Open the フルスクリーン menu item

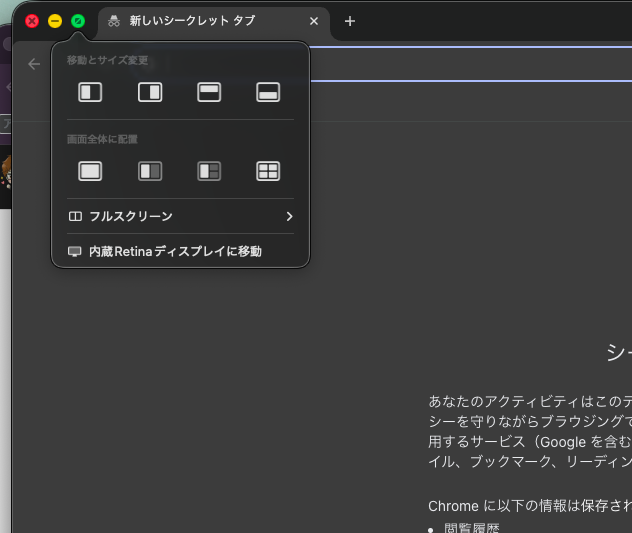click(x=180, y=217)
